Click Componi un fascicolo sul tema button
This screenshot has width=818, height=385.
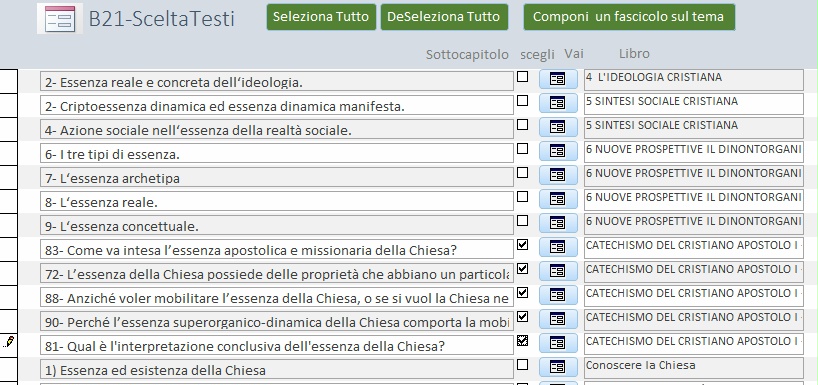point(629,17)
